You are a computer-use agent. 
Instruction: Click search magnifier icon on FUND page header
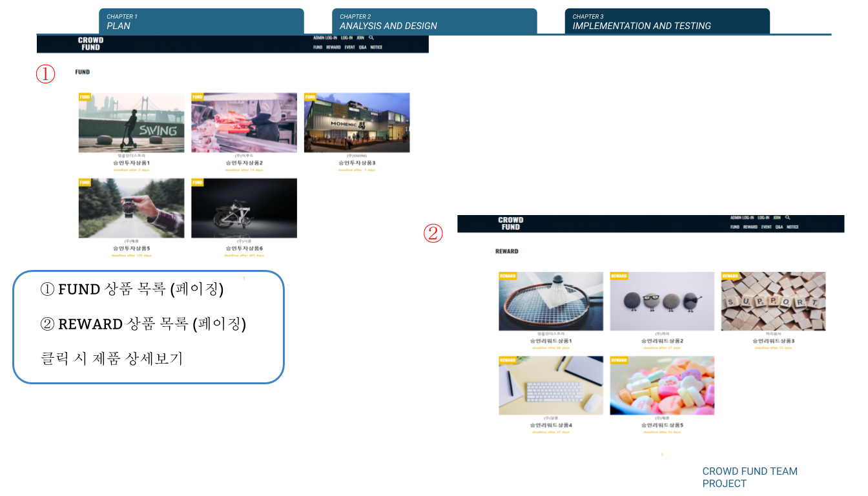[371, 37]
